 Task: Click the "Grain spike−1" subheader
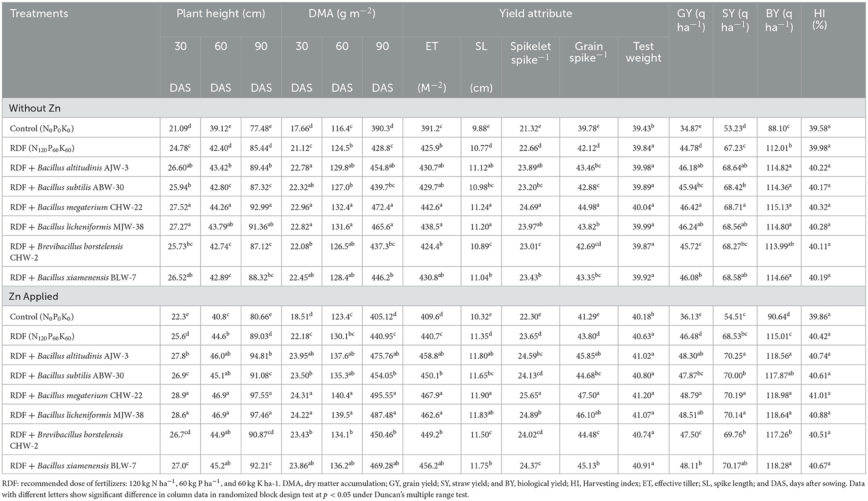[x=588, y=52]
